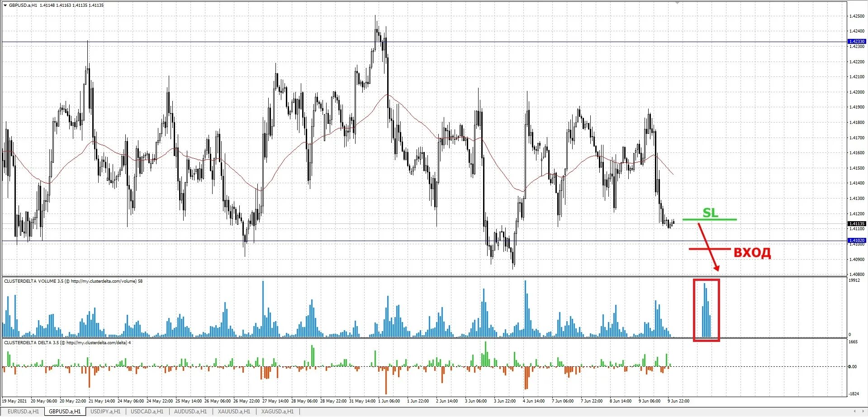Click the 1.41500 price scale value
The image size is (868, 417).
857,168
